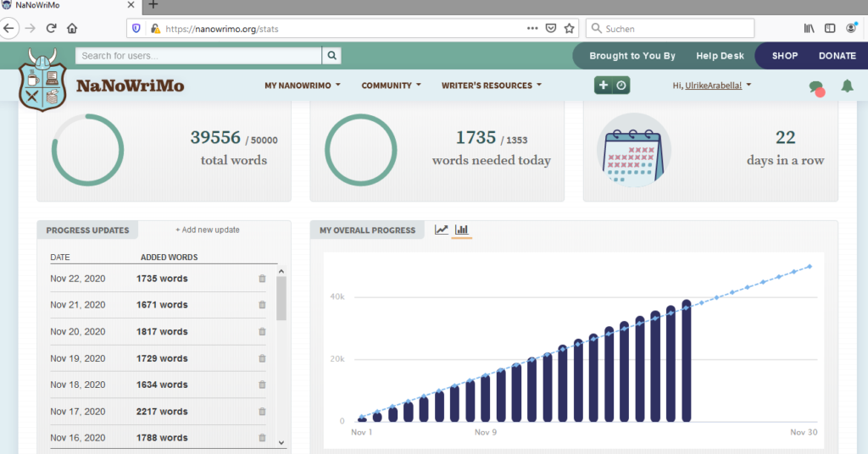Open the Firefox account icon
Viewport: 868px width, 454px height.
click(x=851, y=28)
